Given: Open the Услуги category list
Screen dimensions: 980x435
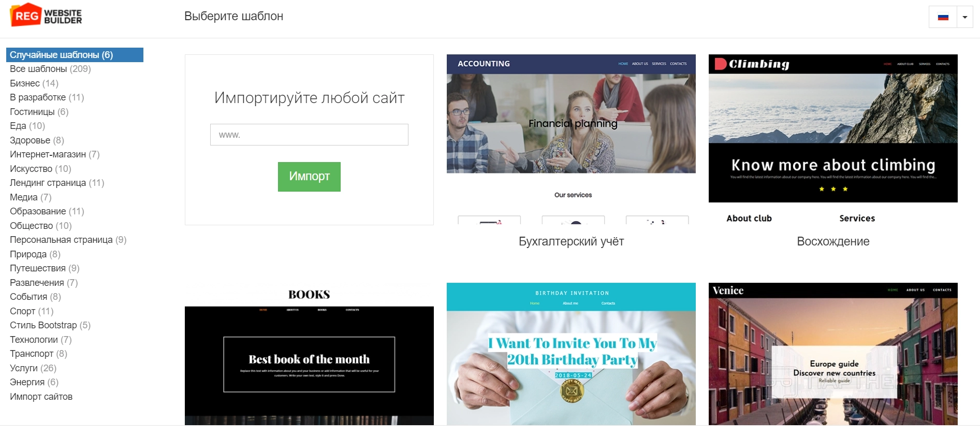Looking at the screenshot, I should (33, 368).
